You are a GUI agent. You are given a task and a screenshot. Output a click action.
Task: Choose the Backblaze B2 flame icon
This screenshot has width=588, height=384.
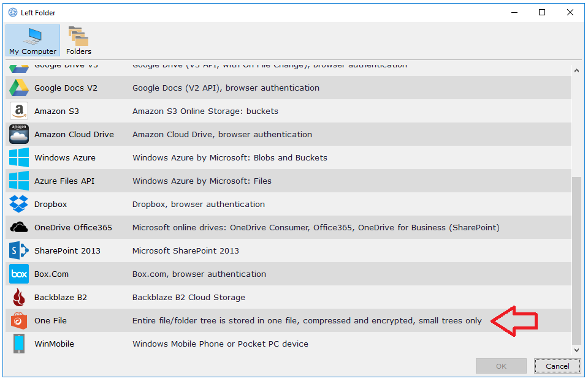[x=19, y=298]
